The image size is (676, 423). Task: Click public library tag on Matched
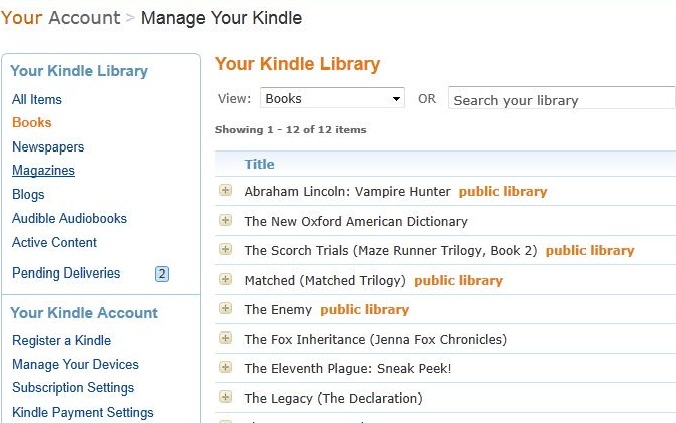458,281
